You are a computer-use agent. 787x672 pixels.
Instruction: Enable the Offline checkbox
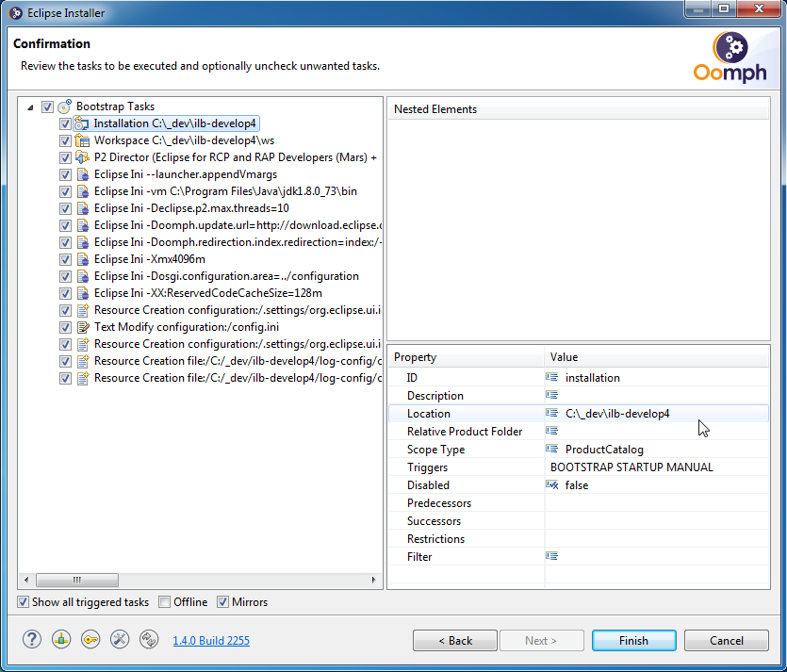[x=164, y=601]
